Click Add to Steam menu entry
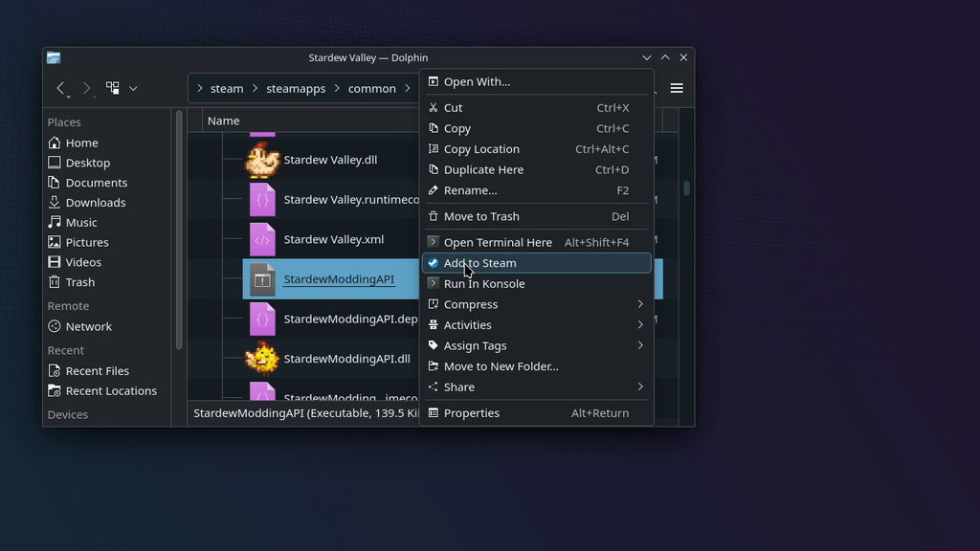980x551 pixels. coord(536,263)
